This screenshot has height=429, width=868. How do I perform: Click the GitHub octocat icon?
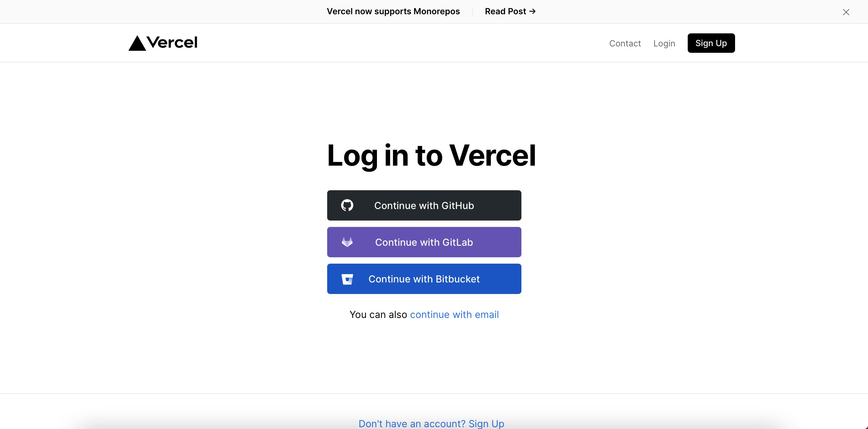click(x=347, y=205)
